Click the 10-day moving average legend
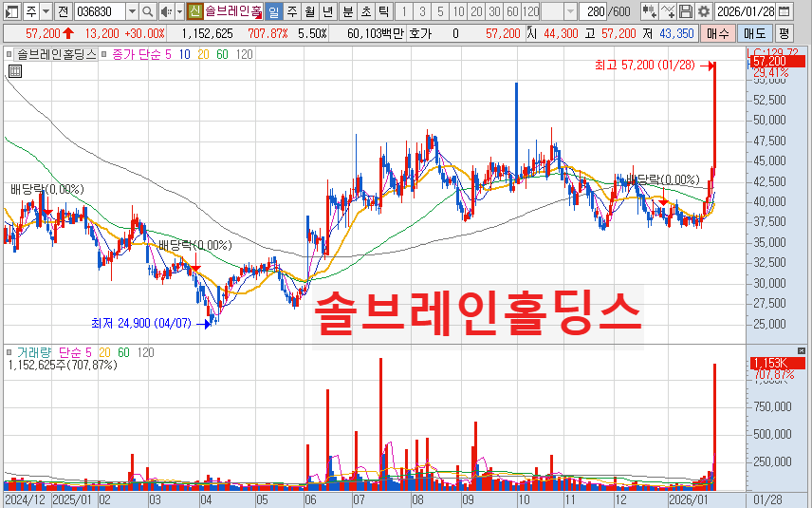The image size is (812, 508). click(x=184, y=54)
